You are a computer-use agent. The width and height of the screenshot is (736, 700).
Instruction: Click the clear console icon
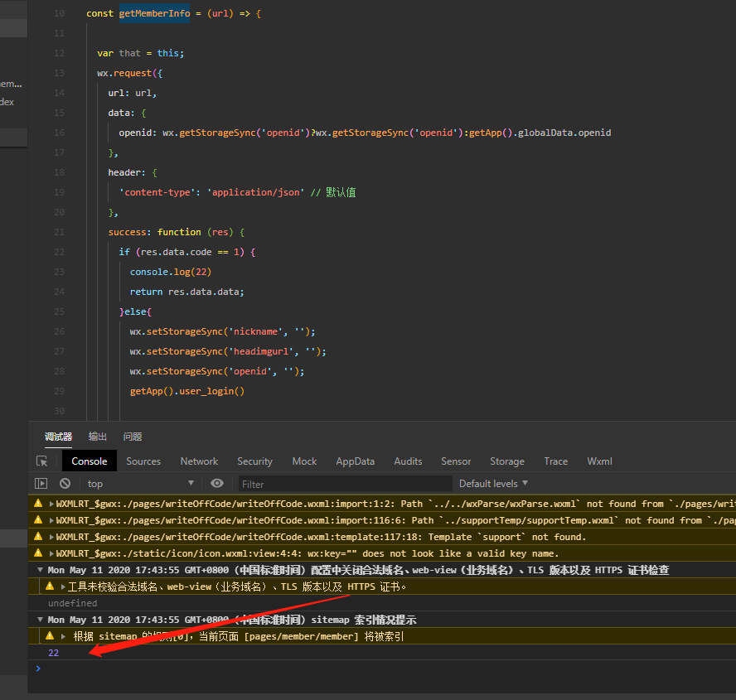click(x=65, y=483)
